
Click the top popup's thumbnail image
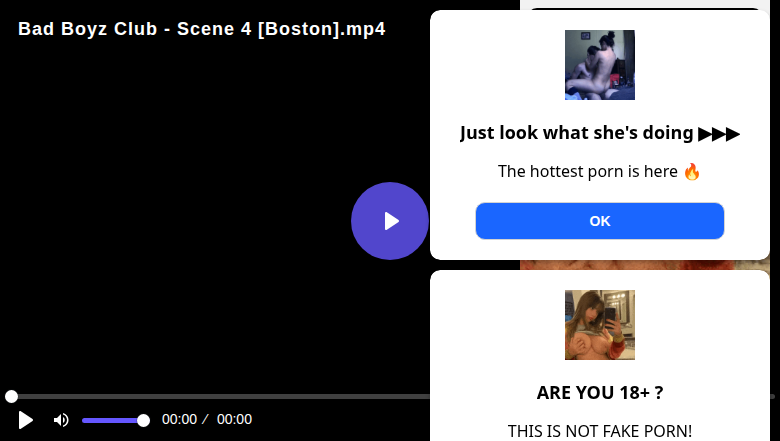(x=600, y=65)
